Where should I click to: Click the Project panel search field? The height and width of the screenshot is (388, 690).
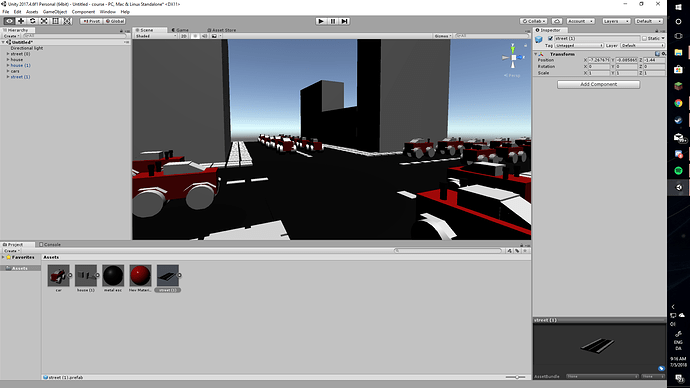[x=448, y=251]
